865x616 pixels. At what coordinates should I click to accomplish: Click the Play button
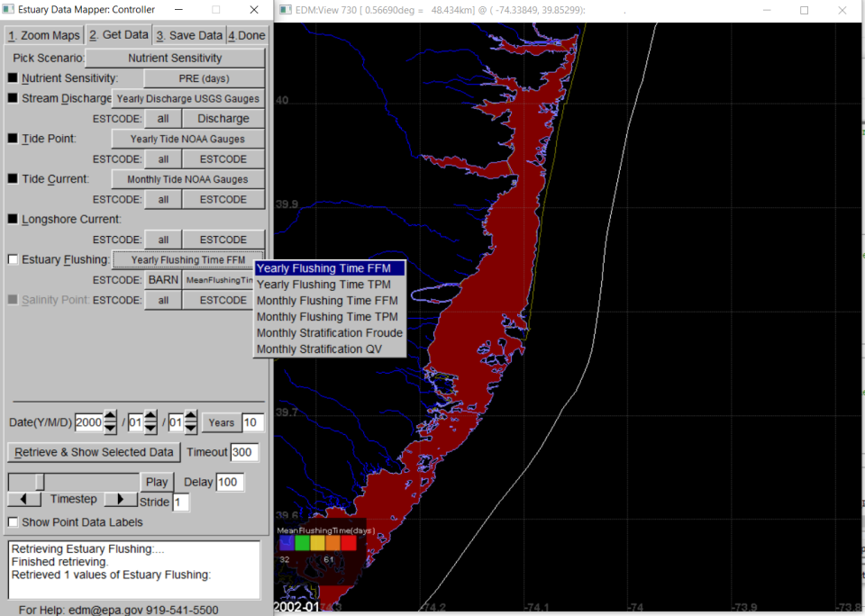[x=157, y=482]
